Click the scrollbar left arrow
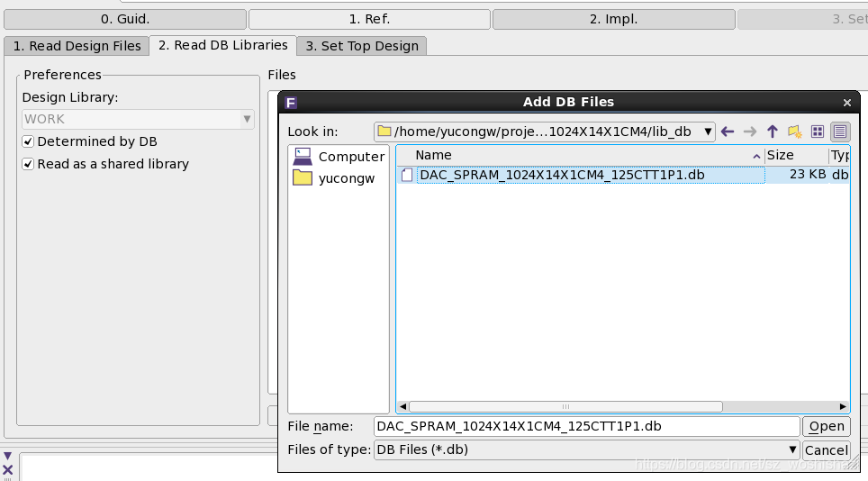Image resolution: width=868 pixels, height=481 pixels. [x=403, y=407]
